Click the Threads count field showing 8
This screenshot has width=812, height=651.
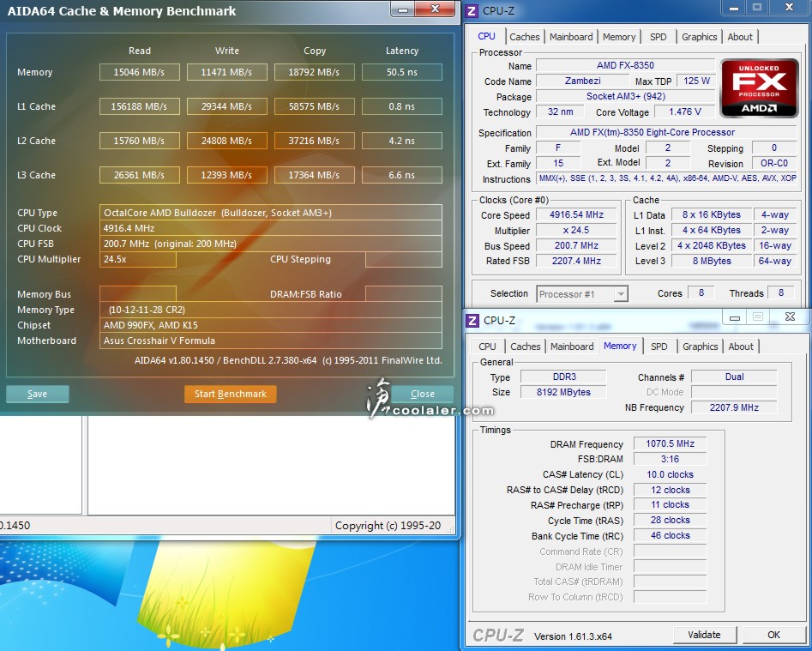(x=781, y=293)
